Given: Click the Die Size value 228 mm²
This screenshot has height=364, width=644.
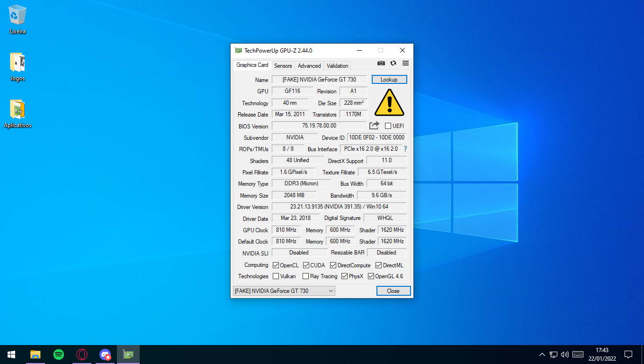Looking at the screenshot, I should [354, 103].
